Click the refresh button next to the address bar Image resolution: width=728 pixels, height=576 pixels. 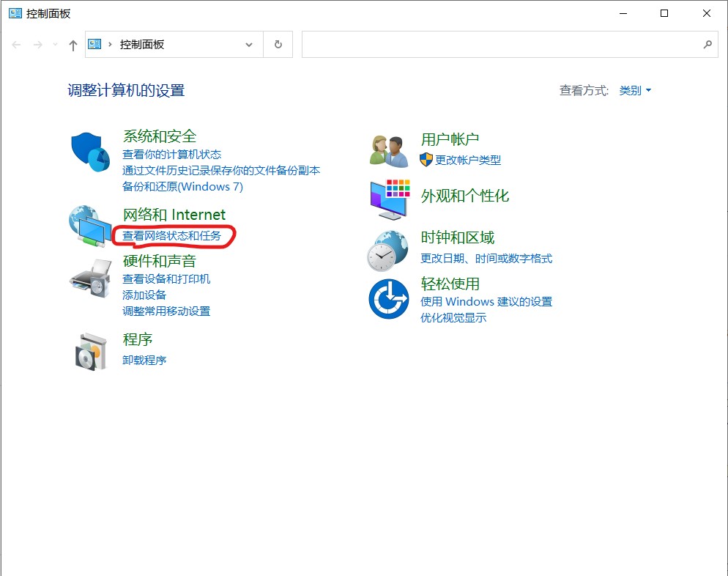pyautogui.click(x=277, y=44)
